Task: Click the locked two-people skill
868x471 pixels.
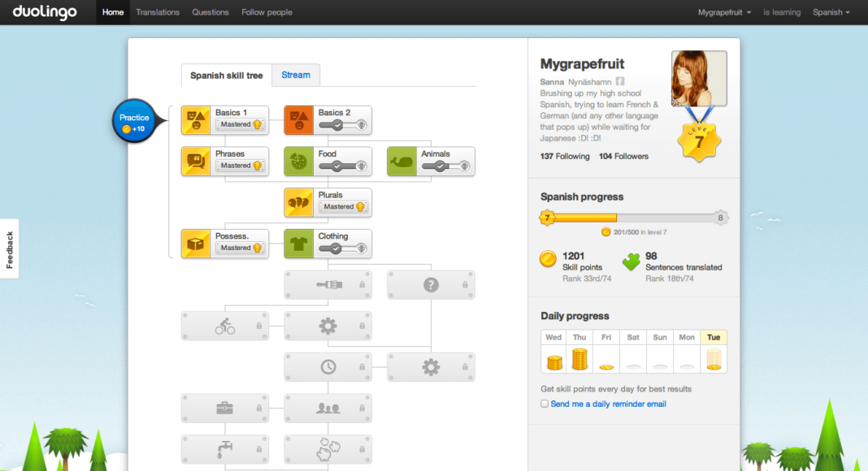Action: (x=328, y=408)
